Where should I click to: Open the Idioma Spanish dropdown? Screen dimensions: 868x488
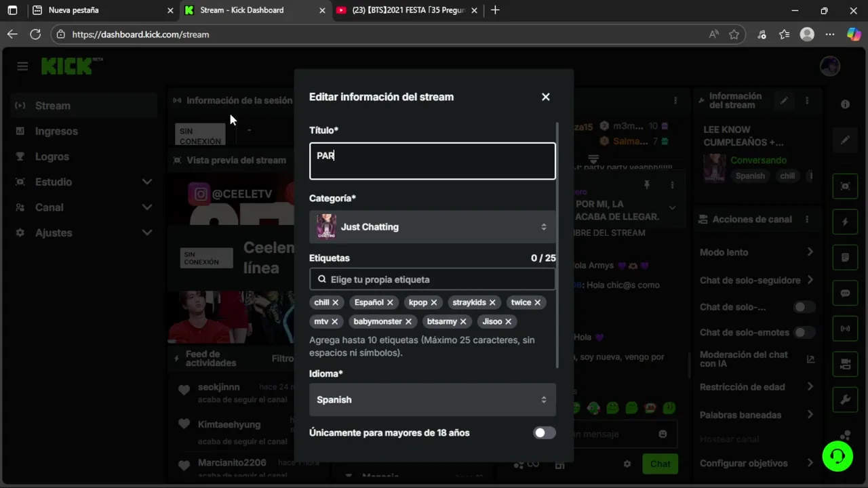pyautogui.click(x=433, y=400)
